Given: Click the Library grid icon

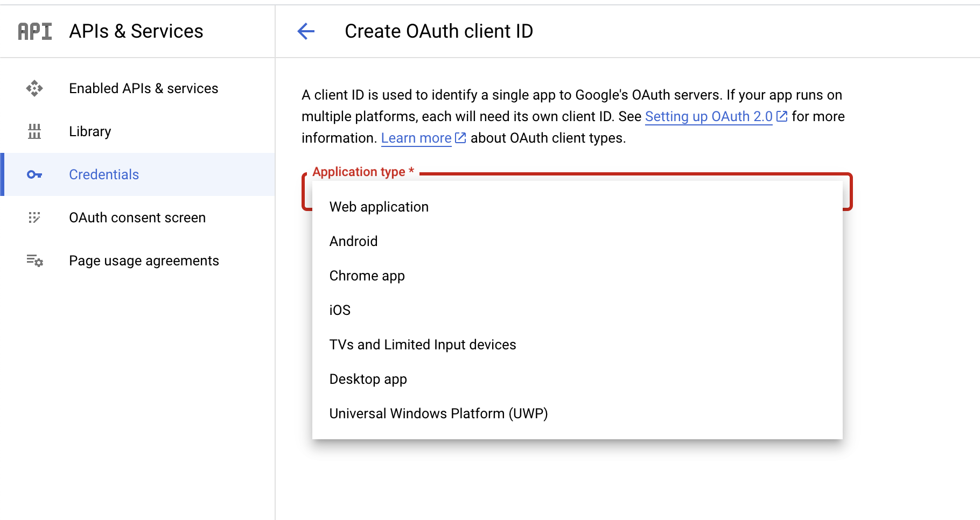Looking at the screenshot, I should (34, 131).
